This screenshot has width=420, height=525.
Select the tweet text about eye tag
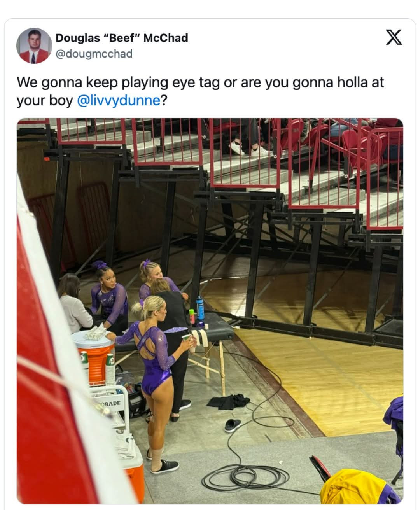tap(200, 91)
